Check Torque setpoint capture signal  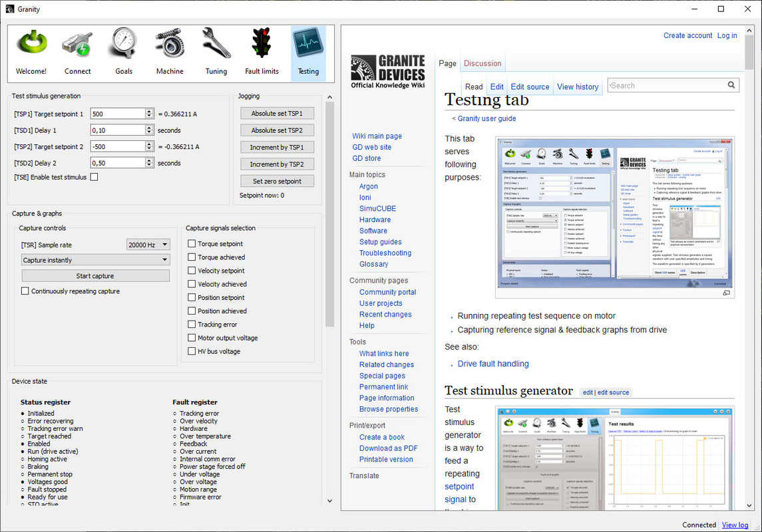(x=192, y=243)
